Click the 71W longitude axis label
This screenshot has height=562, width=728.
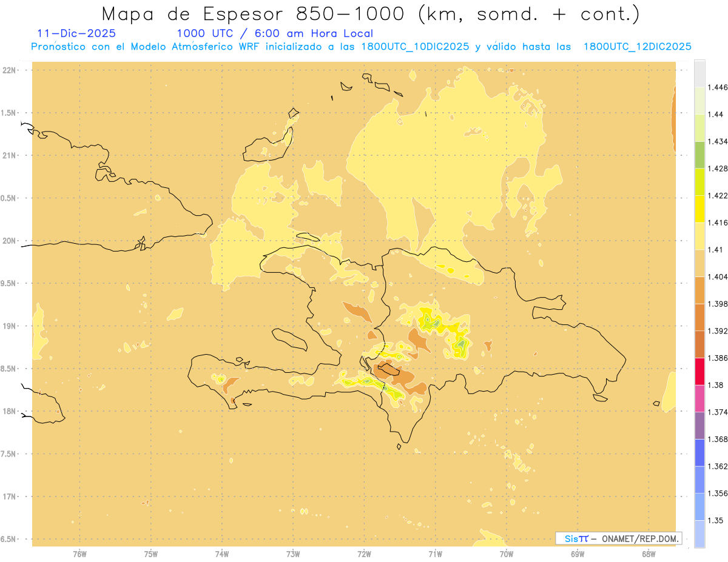click(435, 554)
